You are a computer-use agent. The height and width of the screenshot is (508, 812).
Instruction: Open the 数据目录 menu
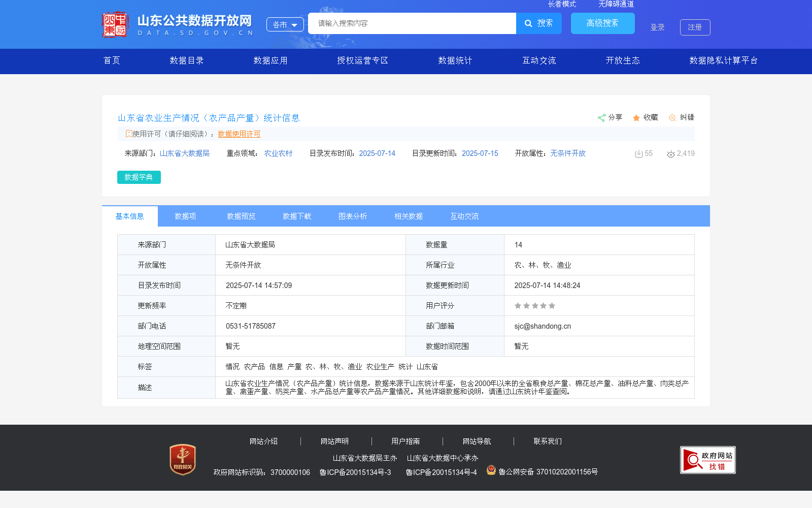[x=187, y=60]
